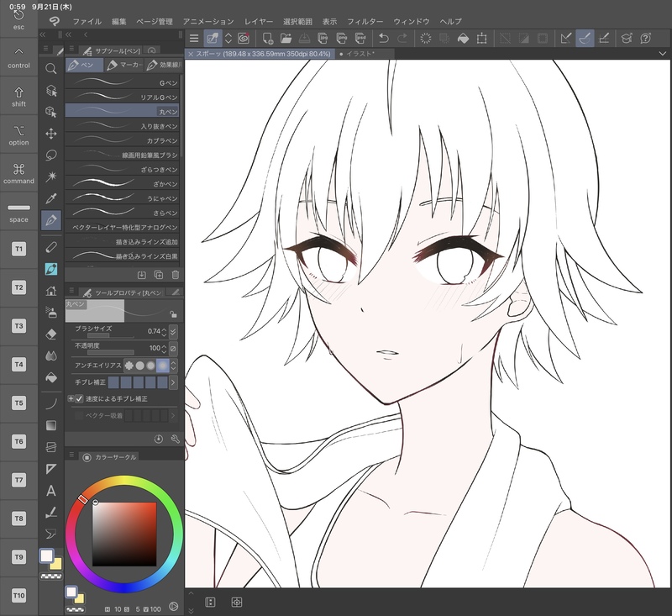Click brush size stepper arrows
The height and width of the screenshot is (616, 672).
pyautogui.click(x=164, y=331)
